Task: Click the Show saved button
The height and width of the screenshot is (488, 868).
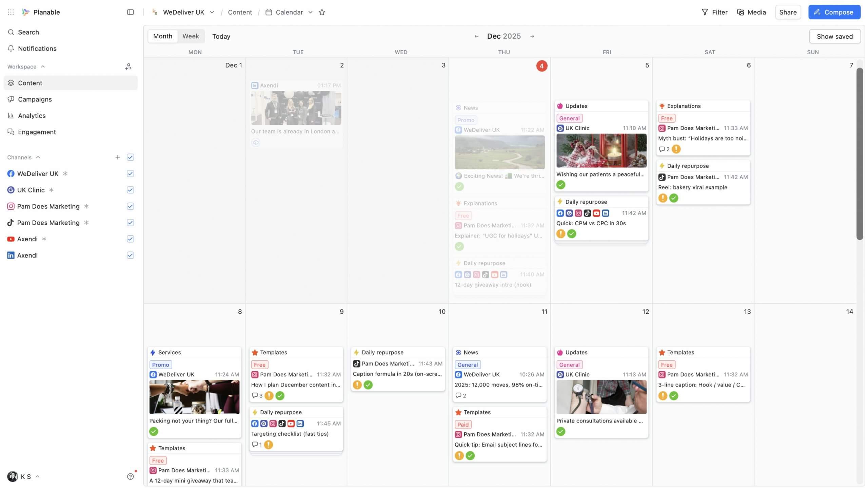Action: (x=834, y=36)
